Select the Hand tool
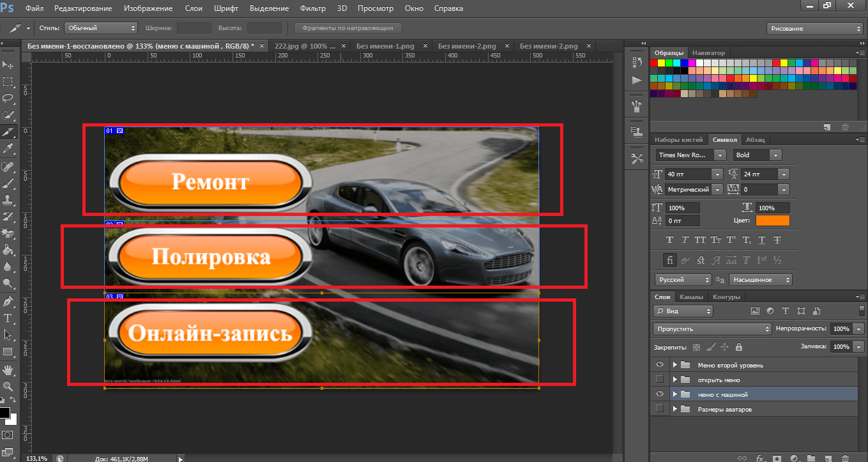868x462 pixels. point(8,369)
